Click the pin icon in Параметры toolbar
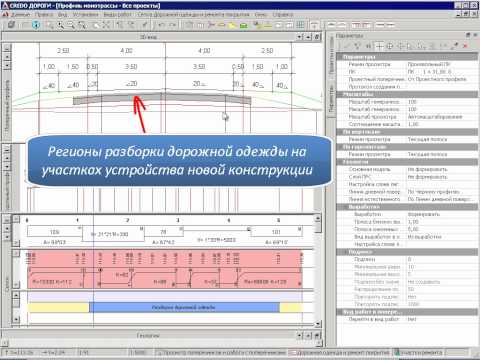480x360 pixels. click(454, 46)
